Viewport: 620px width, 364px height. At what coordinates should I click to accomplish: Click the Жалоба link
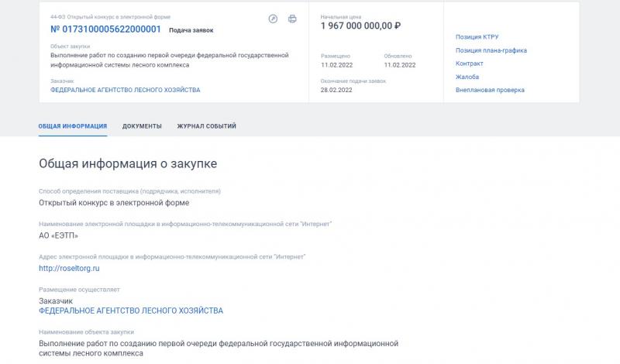(467, 77)
